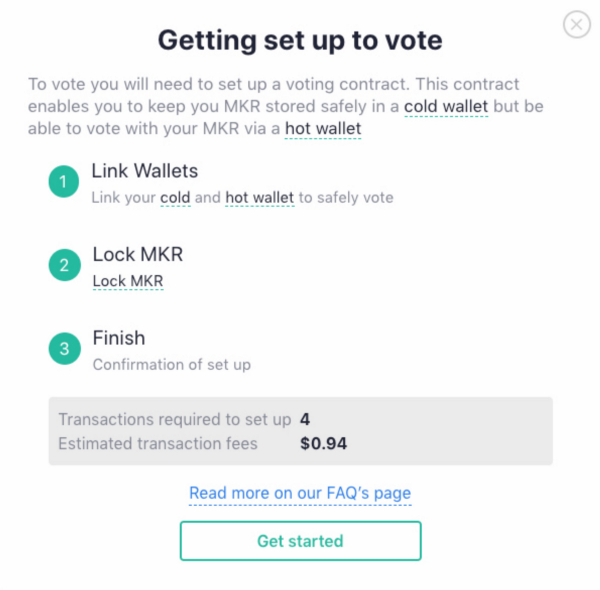Click the step 1 circle badge

pyautogui.click(x=64, y=182)
